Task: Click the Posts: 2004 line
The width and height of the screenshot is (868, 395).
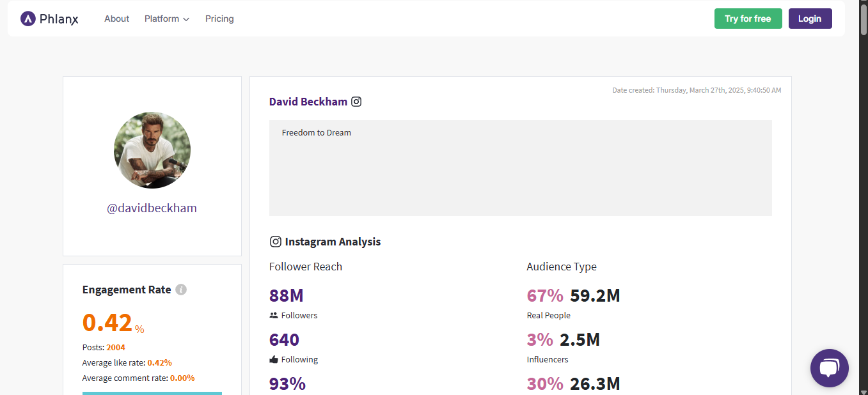Action: click(x=104, y=347)
